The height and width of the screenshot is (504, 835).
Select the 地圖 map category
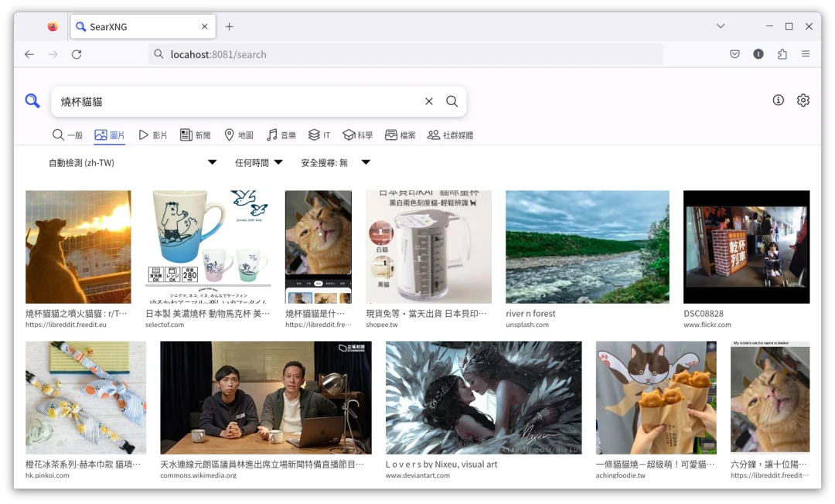pyautogui.click(x=239, y=135)
